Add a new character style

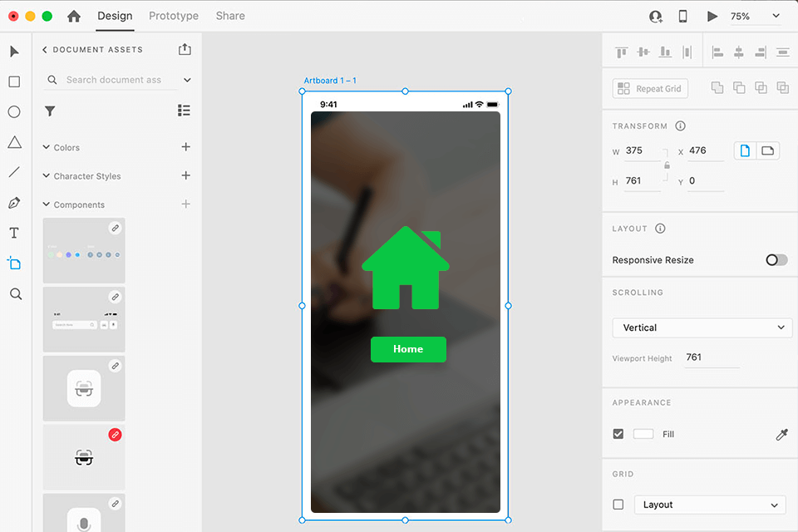pyautogui.click(x=185, y=175)
